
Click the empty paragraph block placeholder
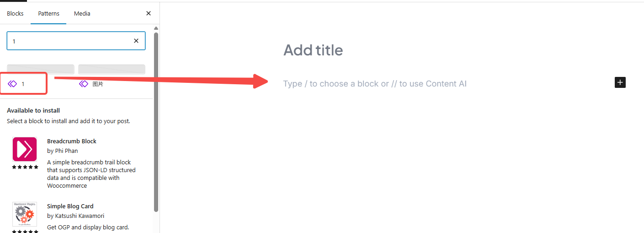coord(375,84)
